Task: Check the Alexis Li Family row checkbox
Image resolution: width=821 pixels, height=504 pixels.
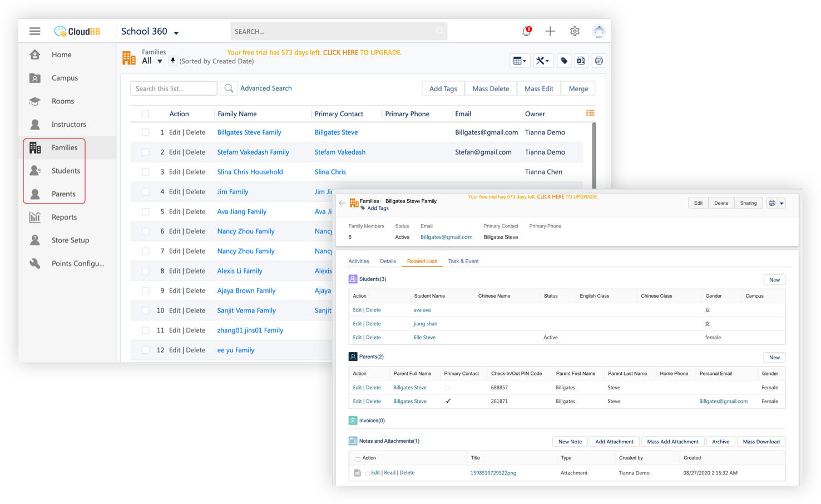Action: click(x=145, y=271)
